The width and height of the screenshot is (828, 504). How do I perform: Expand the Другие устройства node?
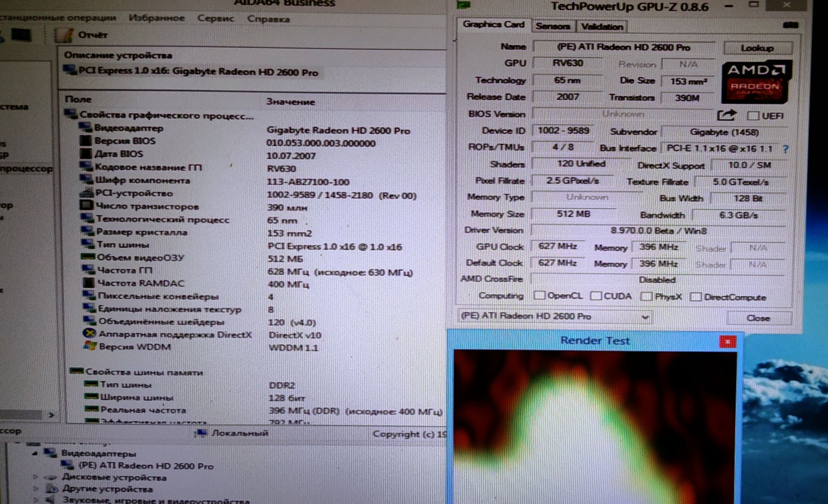coord(37,489)
